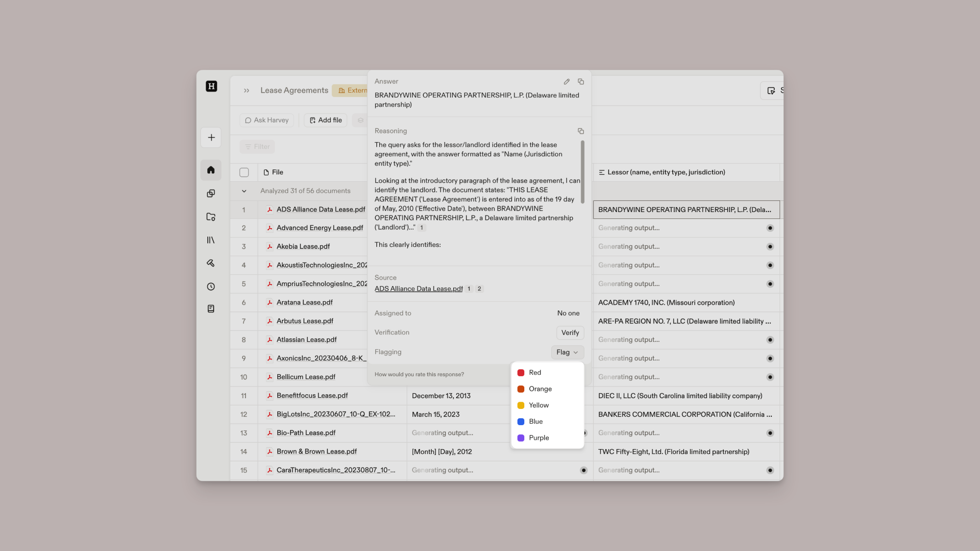Screen dimensions: 980x551
Task: Click the Add file button
Action: pyautogui.click(x=325, y=120)
